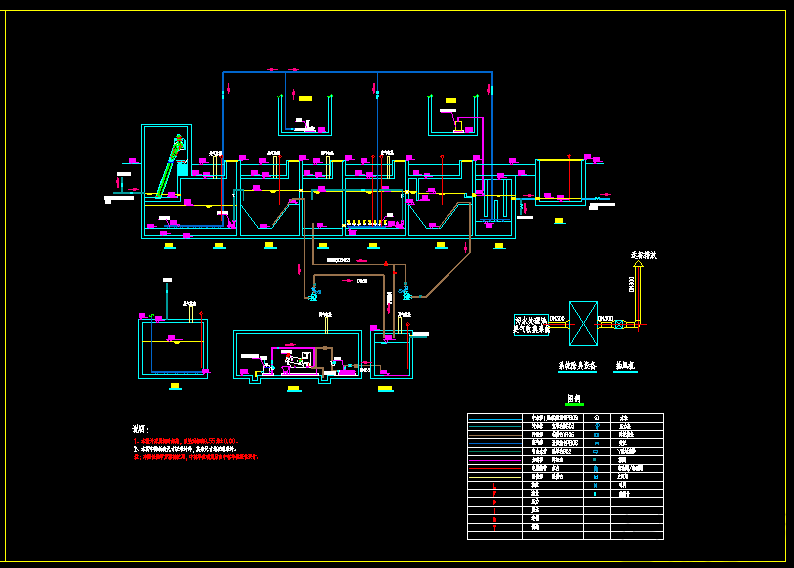
Task: Select the small circled-X fan symbol
Action: [x=619, y=324]
